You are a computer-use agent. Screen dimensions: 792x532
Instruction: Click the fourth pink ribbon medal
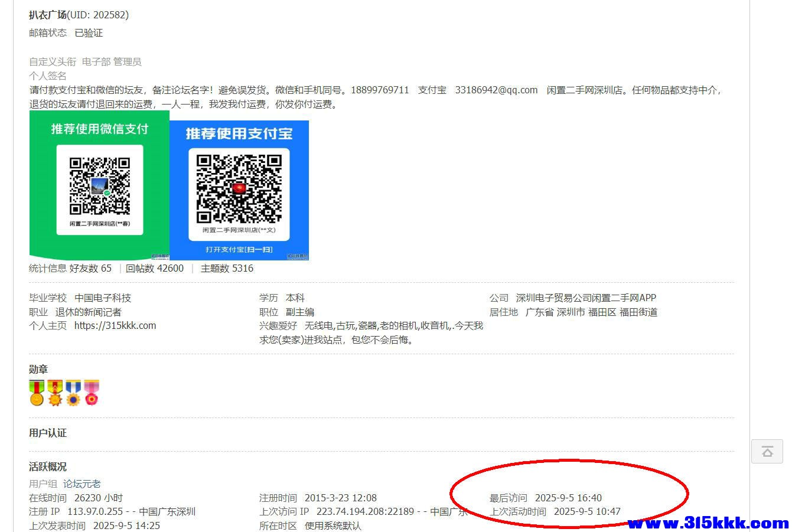pyautogui.click(x=92, y=393)
